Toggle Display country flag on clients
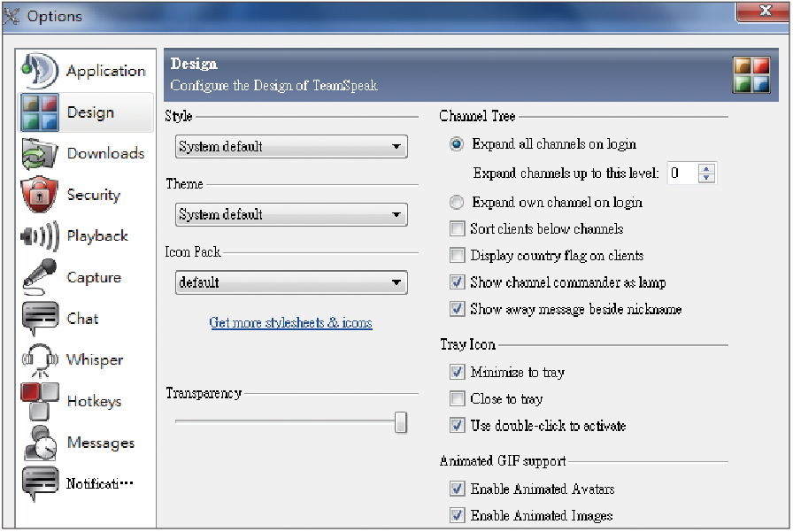This screenshot has width=793, height=532. 457,256
